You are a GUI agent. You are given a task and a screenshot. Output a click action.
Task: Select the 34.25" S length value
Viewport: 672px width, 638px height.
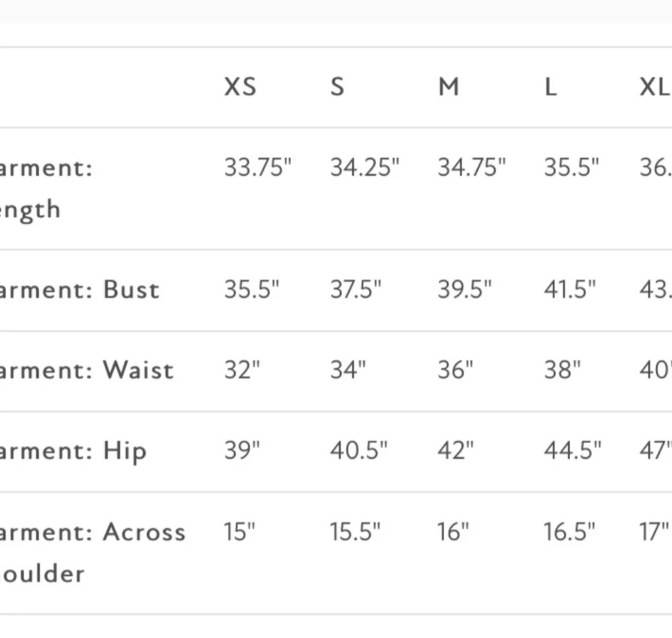tap(365, 167)
